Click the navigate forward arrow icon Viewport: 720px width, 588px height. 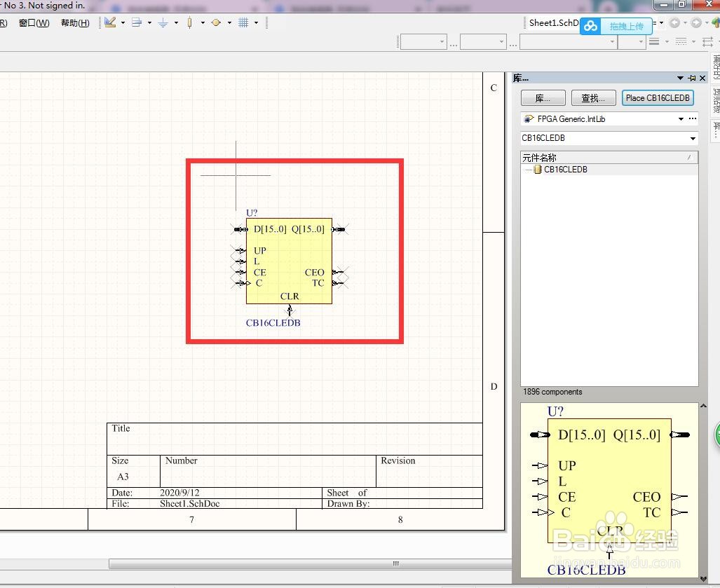pos(696,23)
